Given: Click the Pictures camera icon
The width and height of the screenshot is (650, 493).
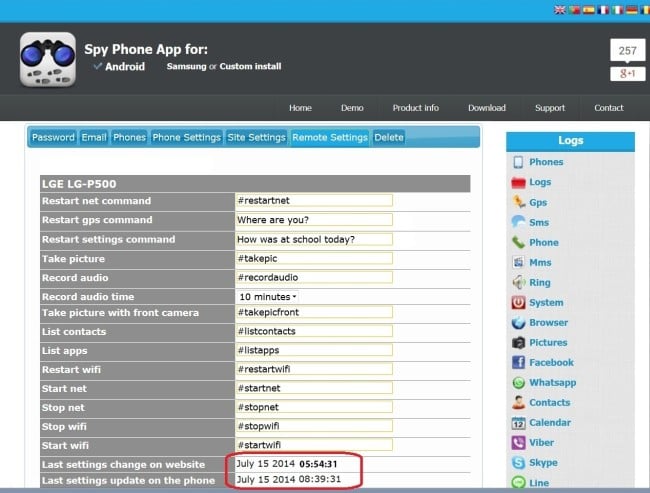Looking at the screenshot, I should (518, 342).
